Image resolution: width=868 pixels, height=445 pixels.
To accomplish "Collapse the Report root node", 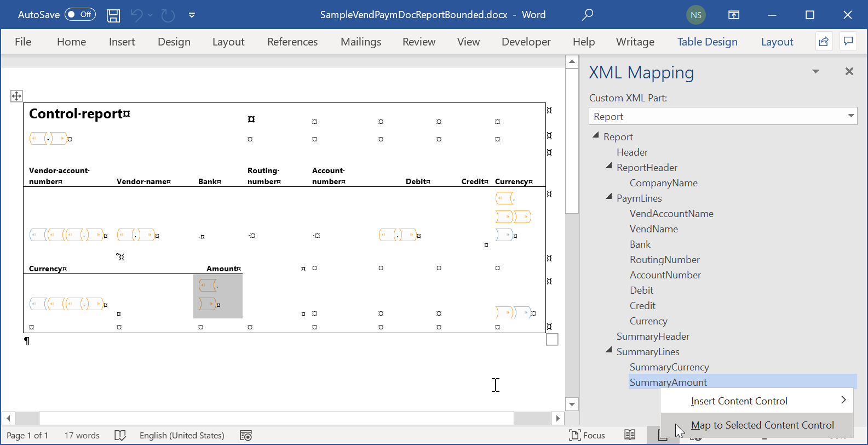I will (x=596, y=135).
